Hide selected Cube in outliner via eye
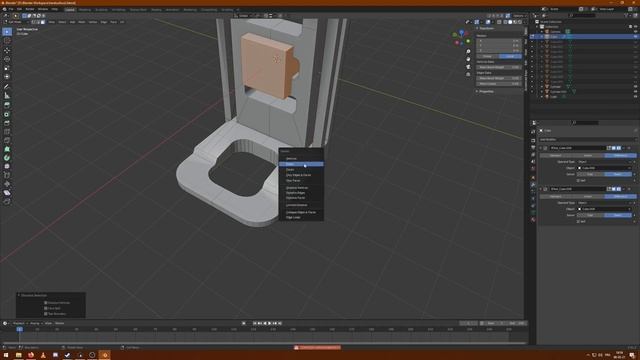Screen dimensions: 640x360 coord(635,37)
